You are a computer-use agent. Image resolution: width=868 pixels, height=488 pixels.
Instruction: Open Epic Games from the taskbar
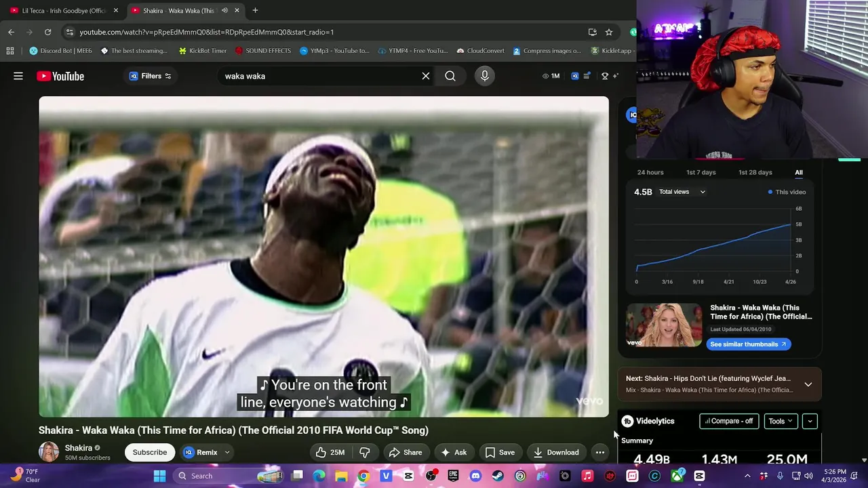453,476
